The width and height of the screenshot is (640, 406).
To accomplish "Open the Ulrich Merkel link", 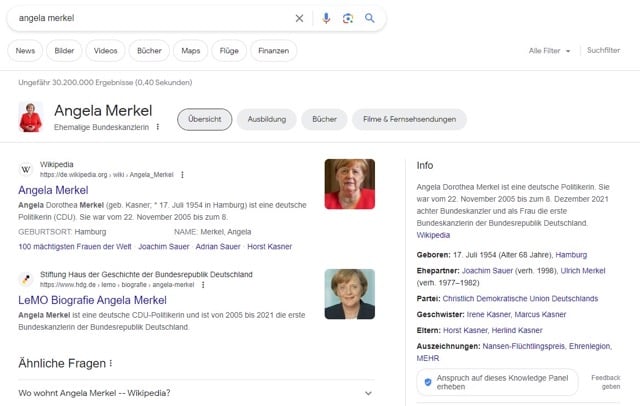I will point(583,271).
